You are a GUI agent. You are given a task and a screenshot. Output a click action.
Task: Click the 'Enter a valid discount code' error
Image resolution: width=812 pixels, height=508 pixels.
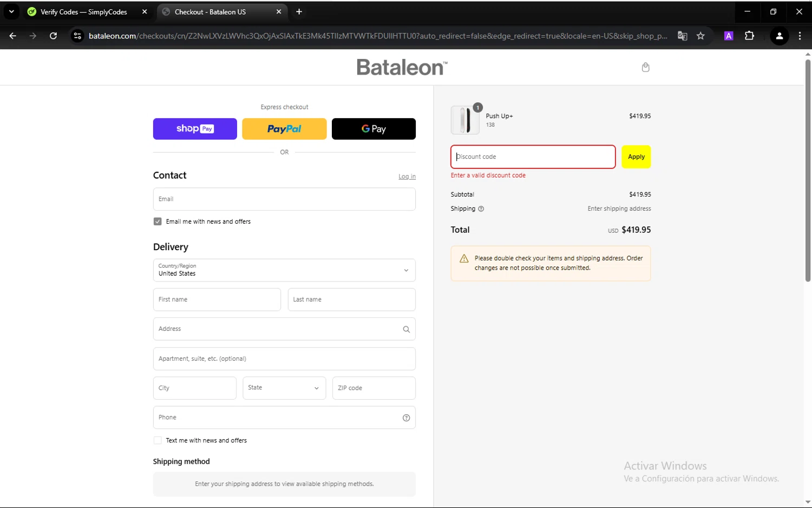[x=488, y=175]
